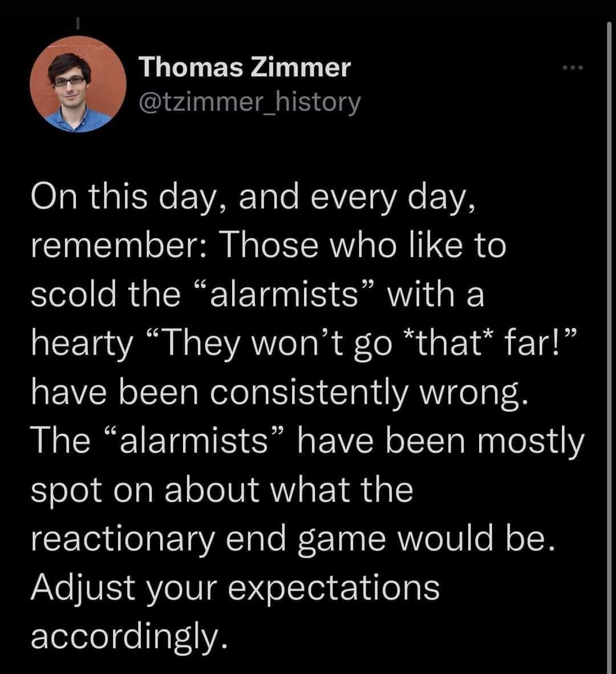
Task: Click the line "spot on about what the"
Action: coord(221,490)
